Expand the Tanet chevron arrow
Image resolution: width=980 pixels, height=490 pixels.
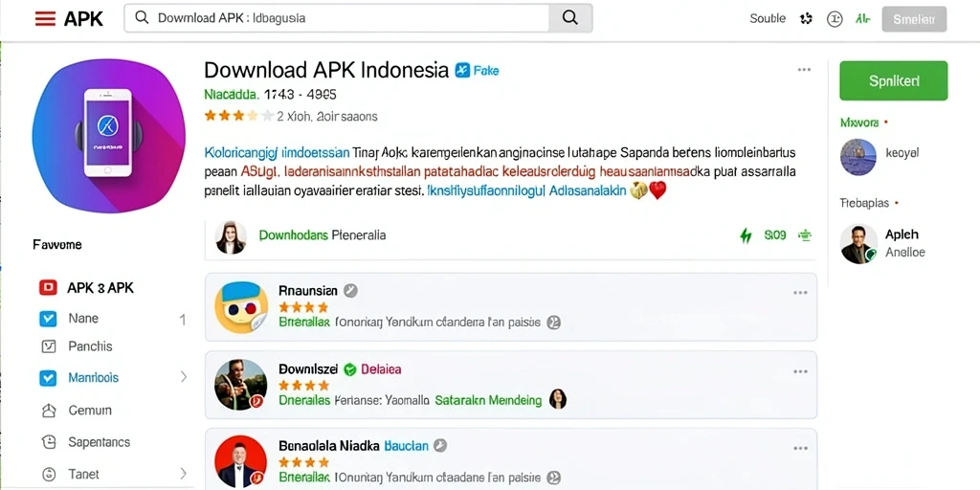(x=183, y=473)
